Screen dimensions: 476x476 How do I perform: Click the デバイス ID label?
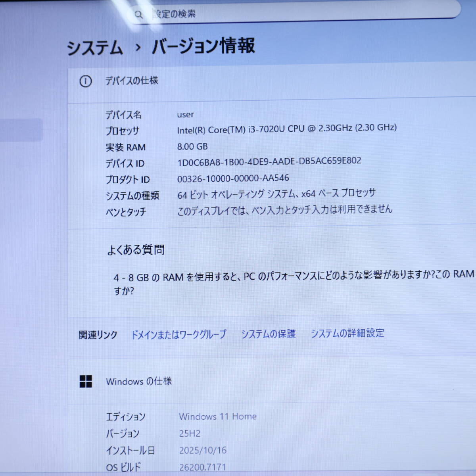[125, 163]
